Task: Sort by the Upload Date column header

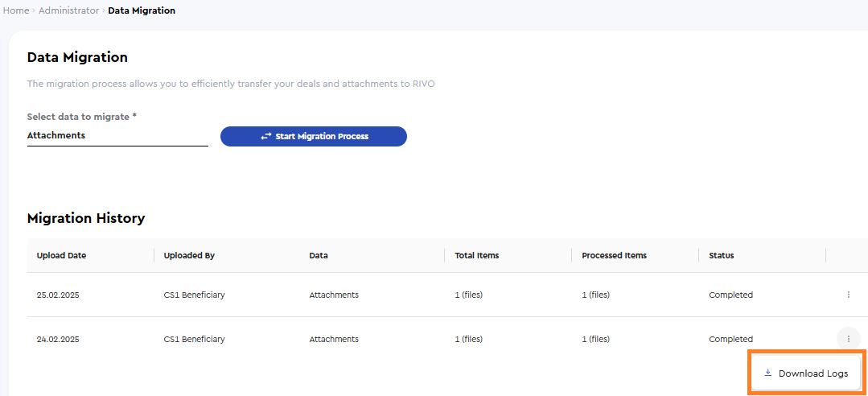Action: (61, 255)
